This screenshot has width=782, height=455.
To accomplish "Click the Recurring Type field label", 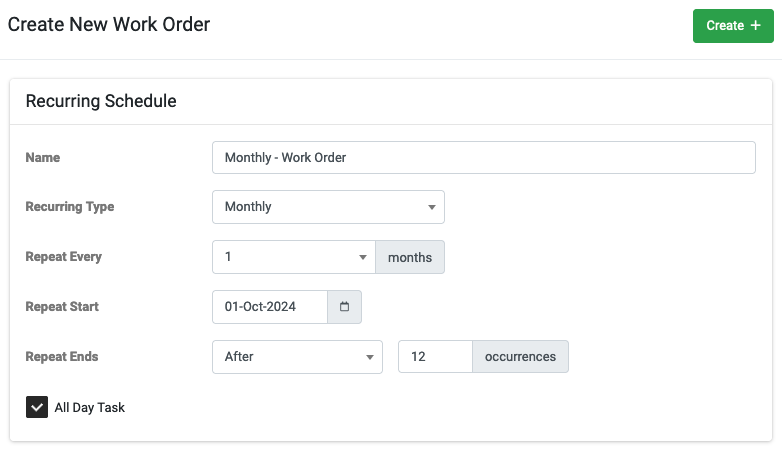I will [70, 207].
